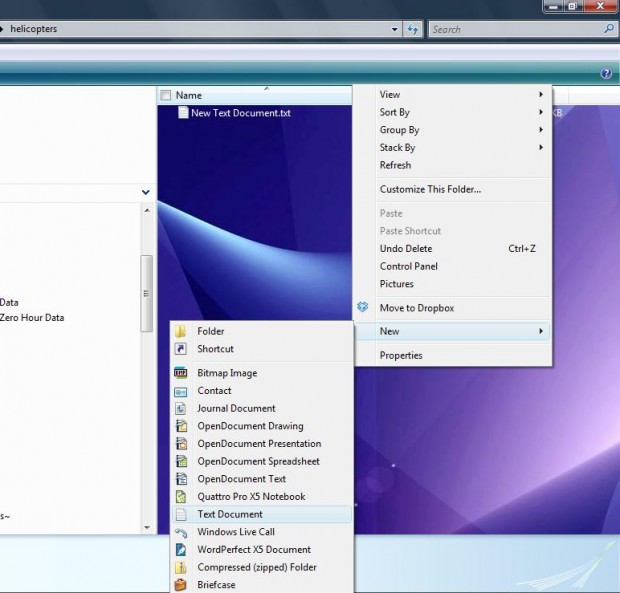Click the Compressed (zipped) Folder icon
Image resolution: width=620 pixels, height=593 pixels.
click(x=181, y=567)
